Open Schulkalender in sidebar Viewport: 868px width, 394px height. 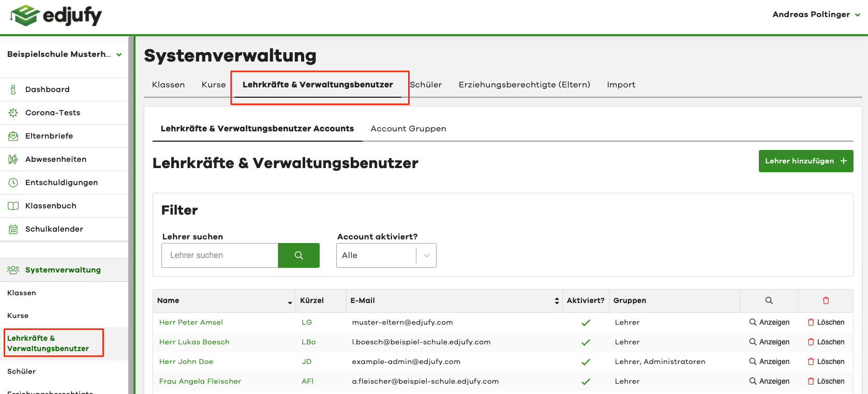coord(54,229)
